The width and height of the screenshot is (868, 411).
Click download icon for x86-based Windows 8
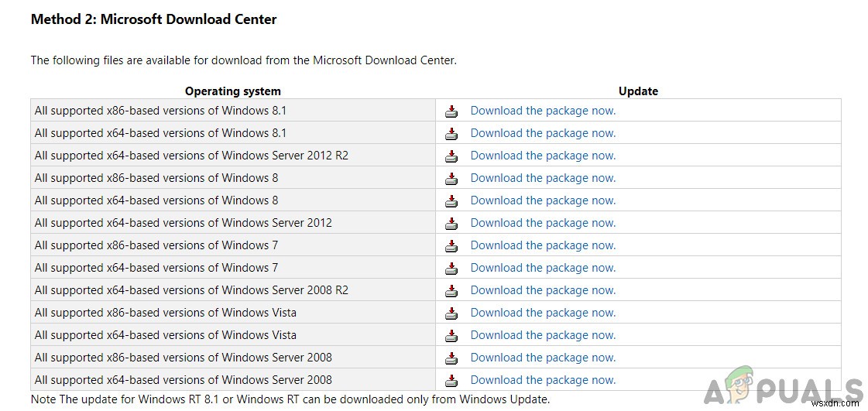pyautogui.click(x=451, y=178)
